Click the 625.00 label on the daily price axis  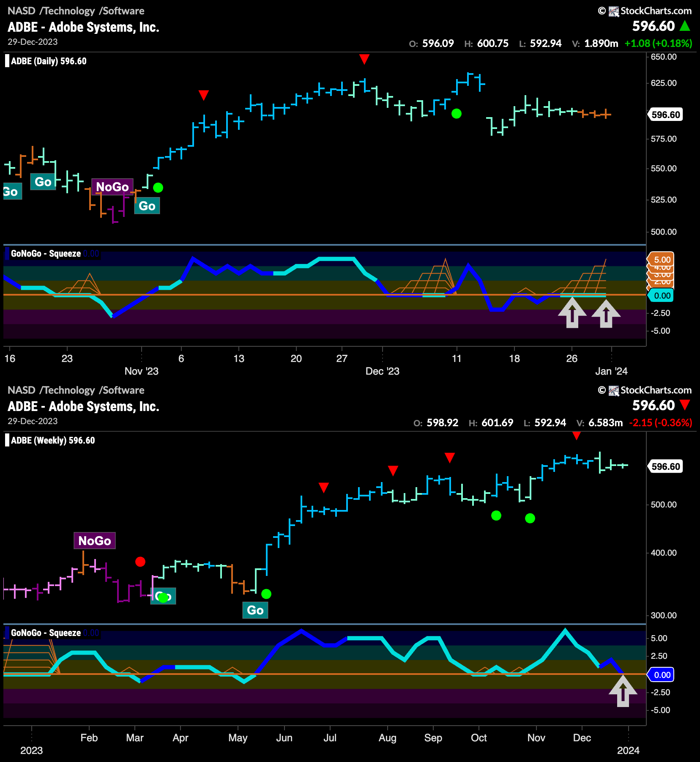pyautogui.click(x=664, y=83)
